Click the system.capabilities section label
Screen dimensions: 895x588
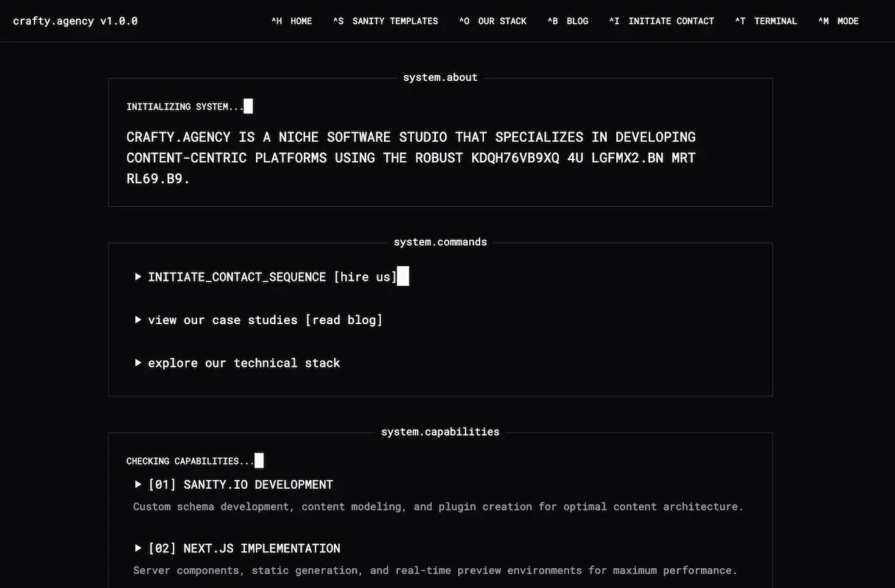pyautogui.click(x=441, y=431)
